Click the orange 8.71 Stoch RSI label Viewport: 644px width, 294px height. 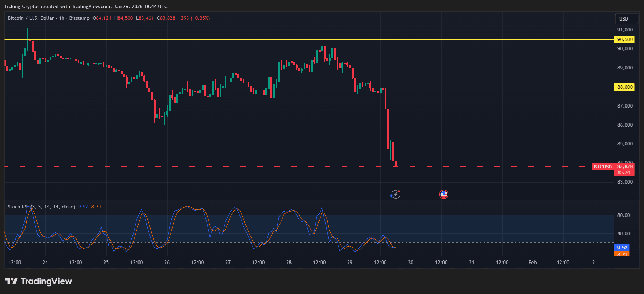622,254
